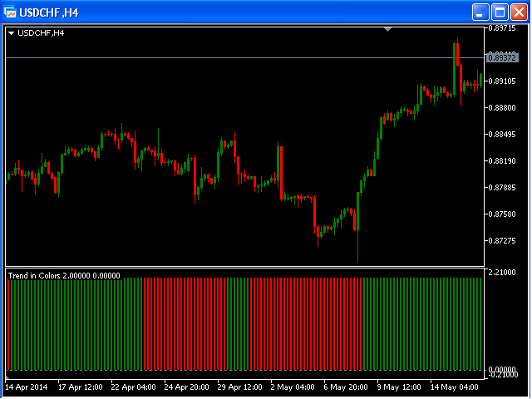Select the Trend in Colors indicator label
This screenshot has width=532, height=399.
click(x=64, y=275)
